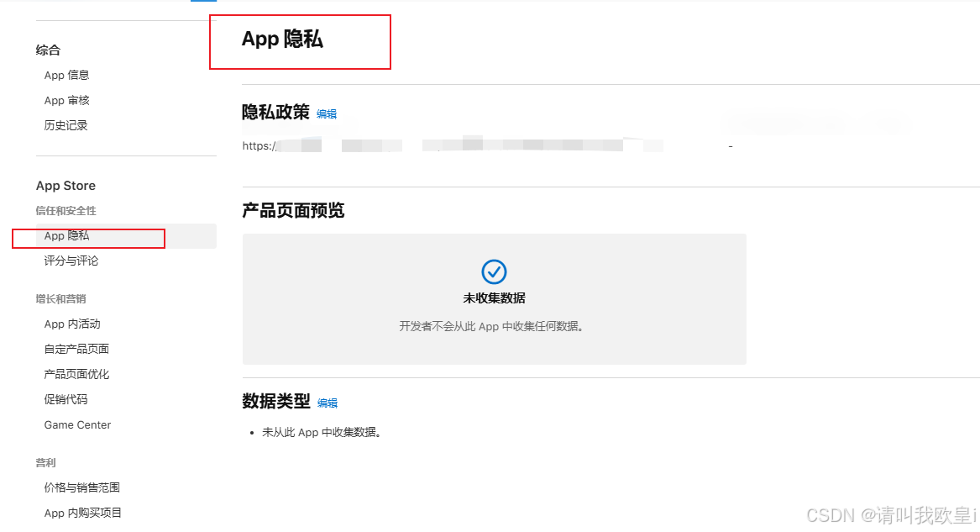The image size is (980, 532).
Task: Open 产品页面优化 in sidebar
Action: pyautogui.click(x=76, y=375)
